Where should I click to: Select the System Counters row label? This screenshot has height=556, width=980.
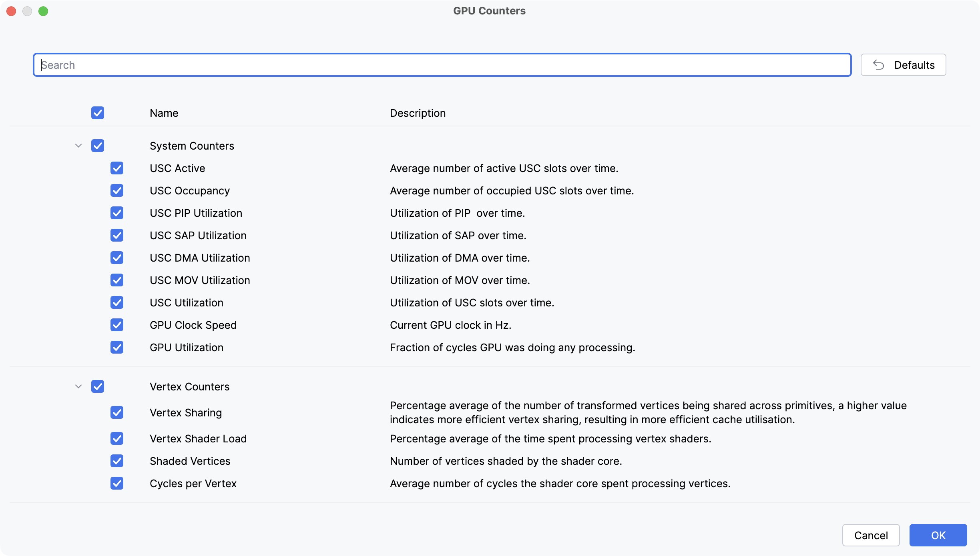click(x=192, y=146)
